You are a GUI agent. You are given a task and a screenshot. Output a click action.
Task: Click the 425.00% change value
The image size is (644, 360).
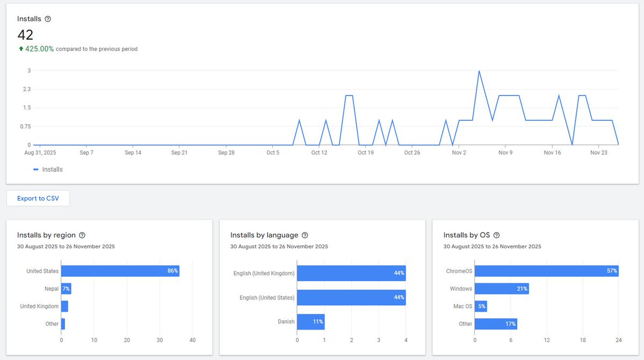[x=39, y=49]
